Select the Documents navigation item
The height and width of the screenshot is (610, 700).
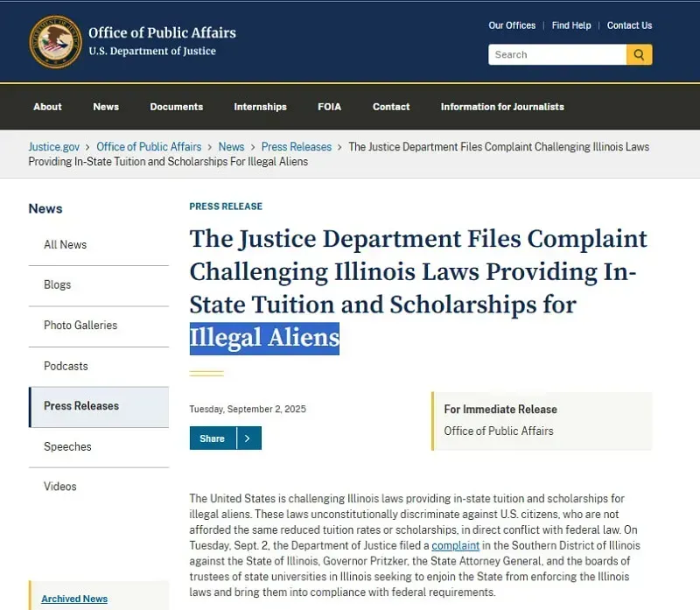(x=176, y=107)
